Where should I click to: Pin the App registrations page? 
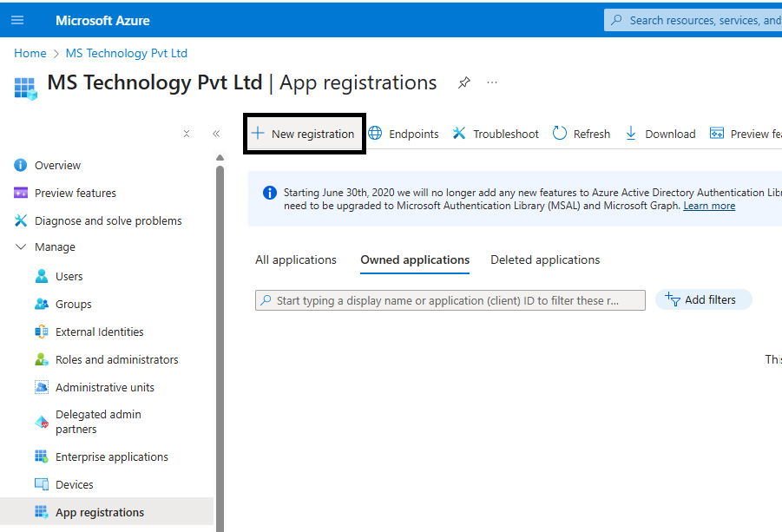(x=463, y=82)
